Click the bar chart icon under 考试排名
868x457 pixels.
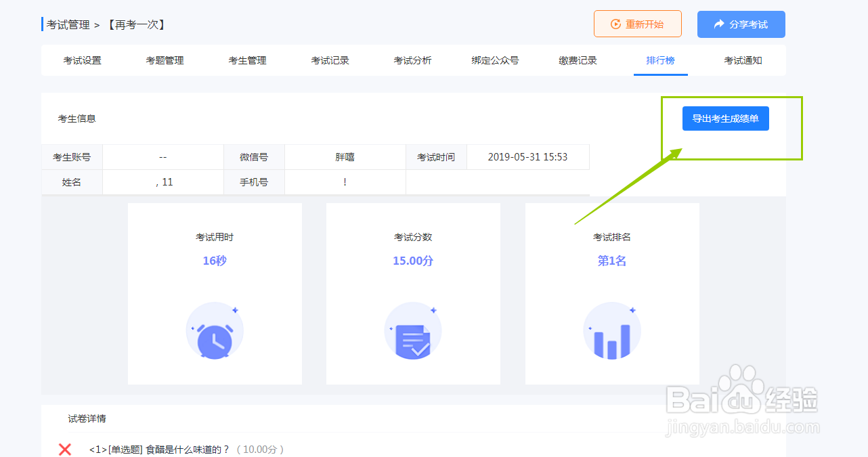(x=611, y=331)
